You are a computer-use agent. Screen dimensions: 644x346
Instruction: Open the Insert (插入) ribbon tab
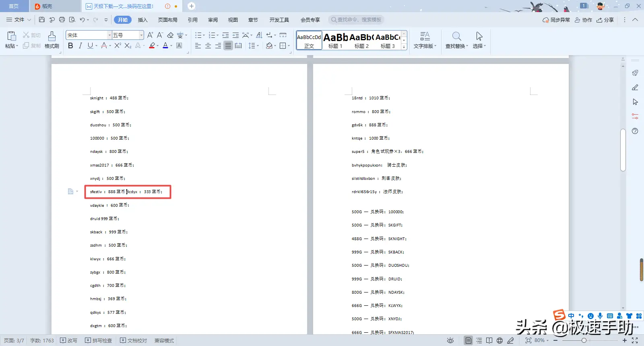tap(142, 20)
